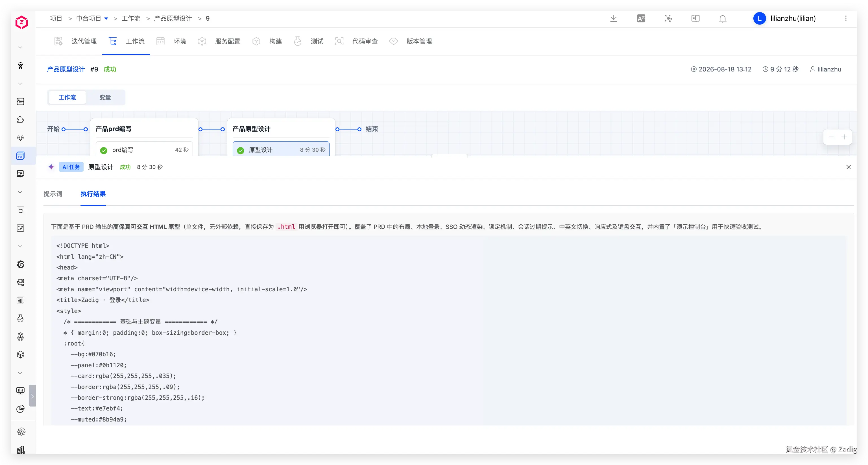Select the 工作流 view toggle
This screenshot has height=465, width=868.
click(67, 97)
